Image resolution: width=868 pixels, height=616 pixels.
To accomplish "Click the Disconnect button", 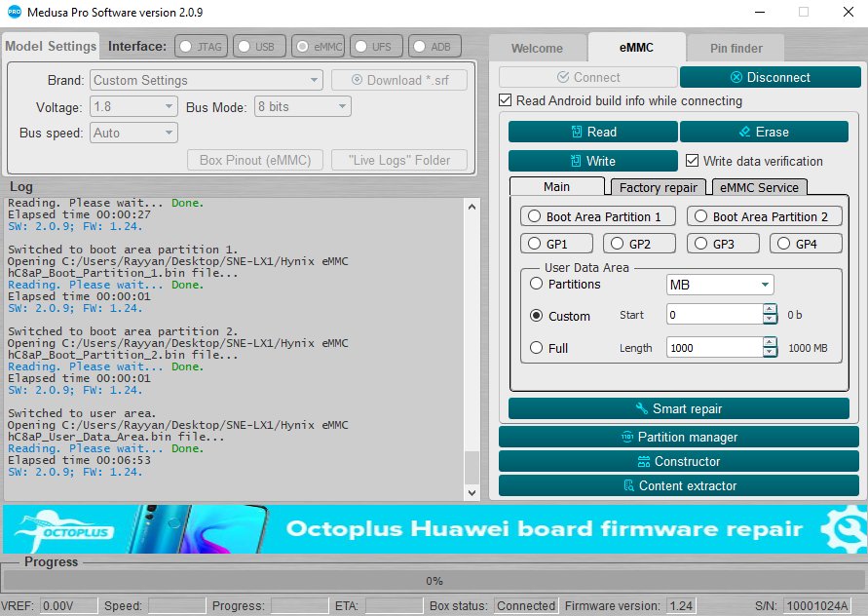I will (x=770, y=77).
